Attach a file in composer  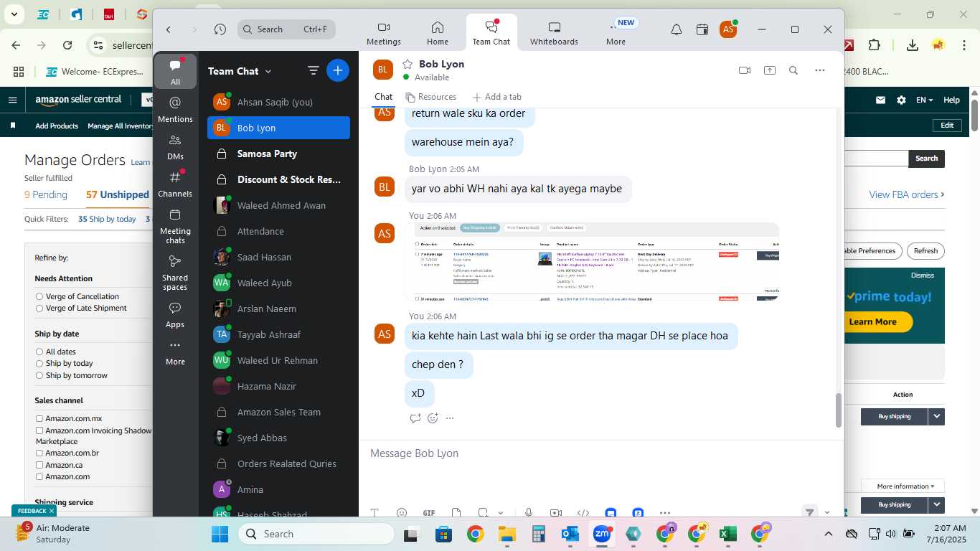click(x=456, y=513)
